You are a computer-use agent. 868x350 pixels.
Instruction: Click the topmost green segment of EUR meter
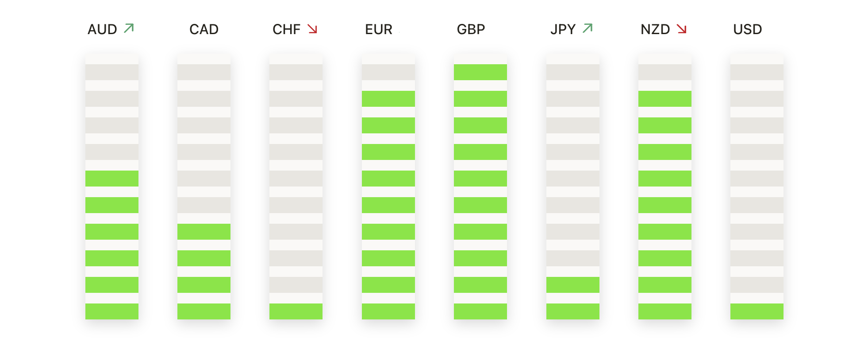click(x=388, y=99)
